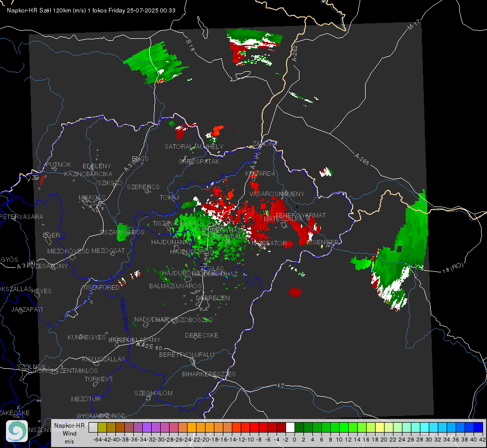Click the A-265 road label

[362, 159]
